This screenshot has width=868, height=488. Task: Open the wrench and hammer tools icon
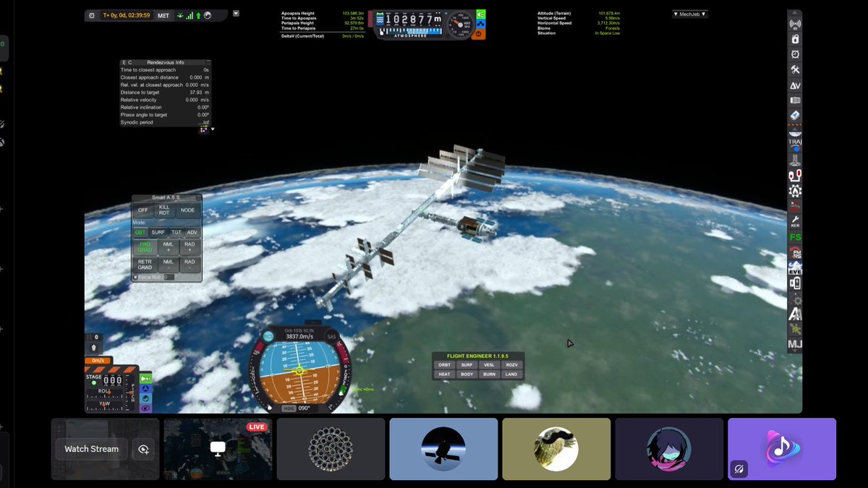point(795,70)
